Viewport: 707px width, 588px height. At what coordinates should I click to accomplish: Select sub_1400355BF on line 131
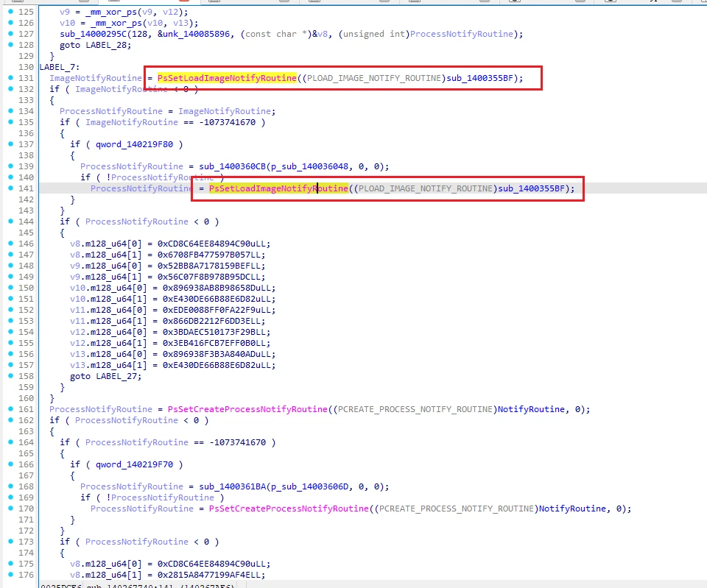(479, 78)
